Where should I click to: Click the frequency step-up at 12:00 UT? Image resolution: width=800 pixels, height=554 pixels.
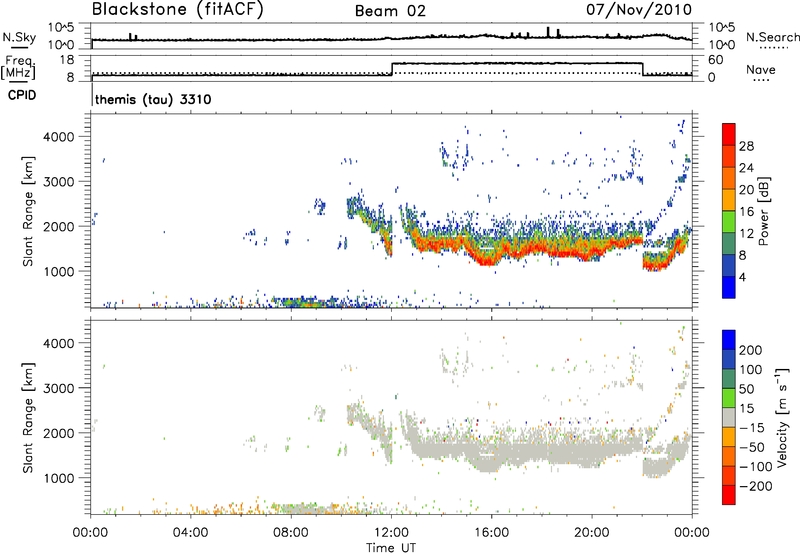tap(392, 69)
